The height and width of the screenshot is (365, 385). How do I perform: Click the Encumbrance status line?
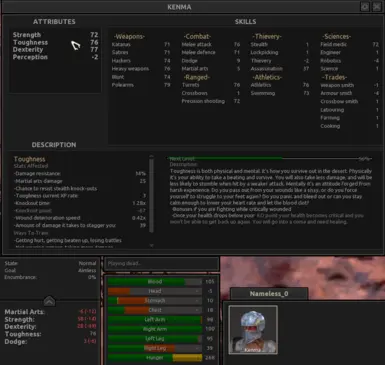click(50, 277)
